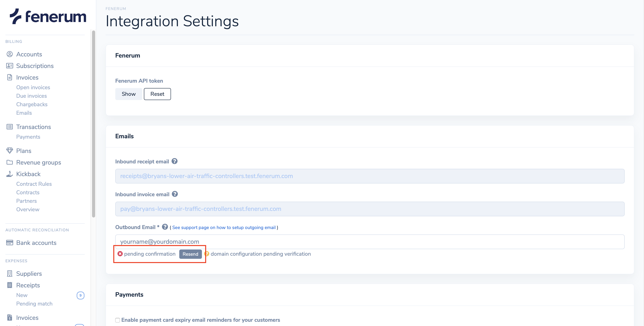Click the Suppliers building icon
This screenshot has height=326, width=644.
(9, 274)
